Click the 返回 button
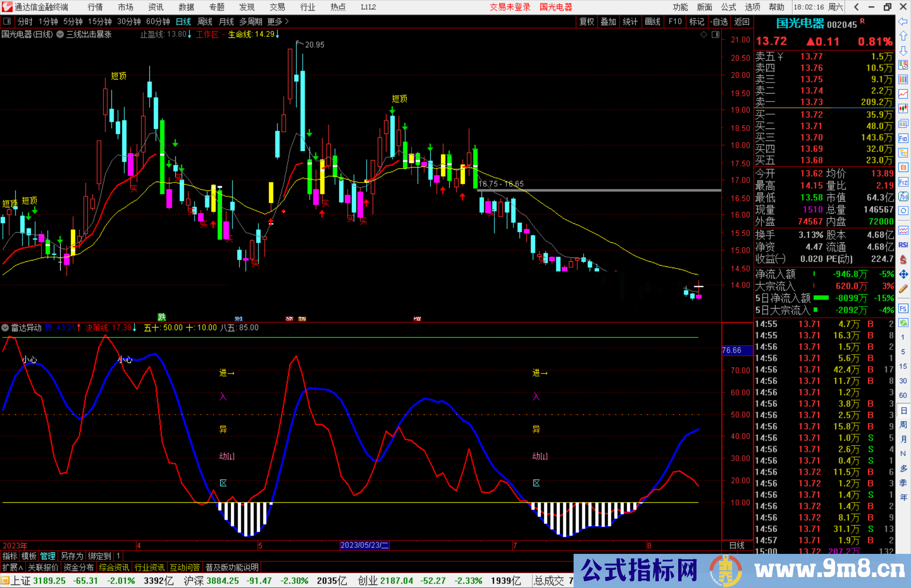The width and height of the screenshot is (911, 588). (x=741, y=21)
